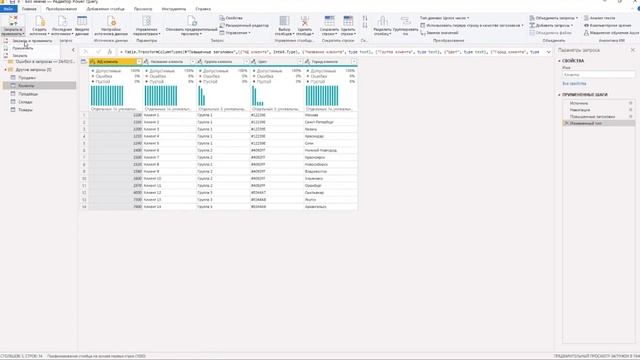
Task: Collapse the СВОЙСТВА section
Action: coord(560,61)
